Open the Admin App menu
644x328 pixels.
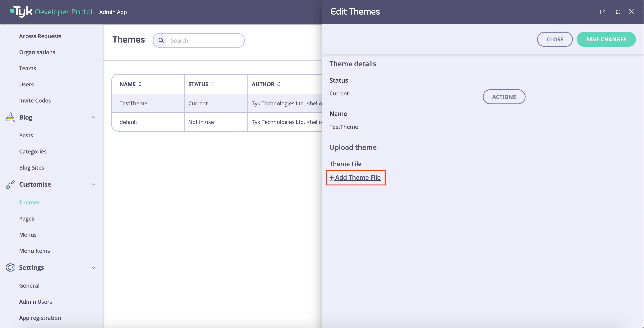pyautogui.click(x=113, y=12)
